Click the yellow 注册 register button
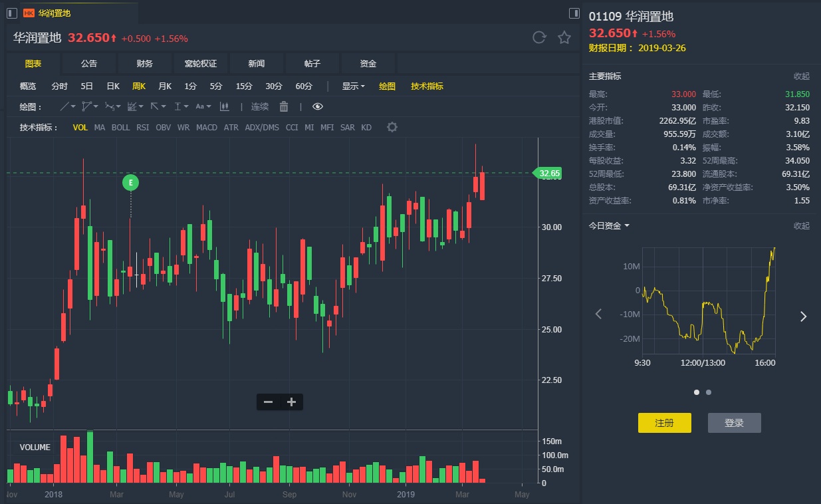Screen dimensions: 821x504 pos(664,423)
